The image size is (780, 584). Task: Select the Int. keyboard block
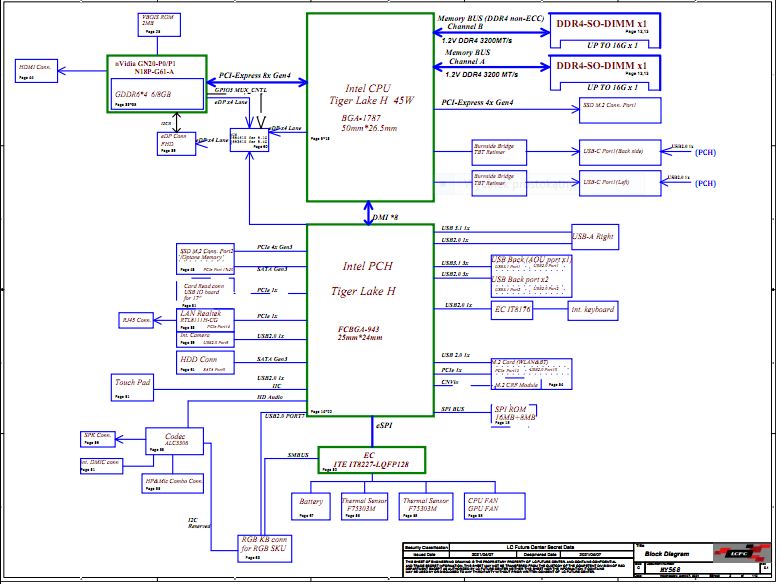(x=593, y=310)
